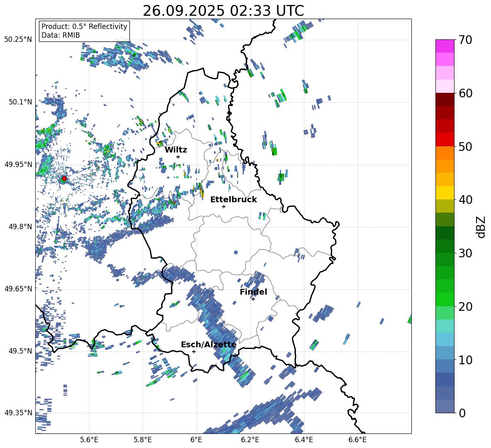Pick the yellow colorbar segment at 40
Viewport: 491px width, 448px height.
[x=445, y=193]
